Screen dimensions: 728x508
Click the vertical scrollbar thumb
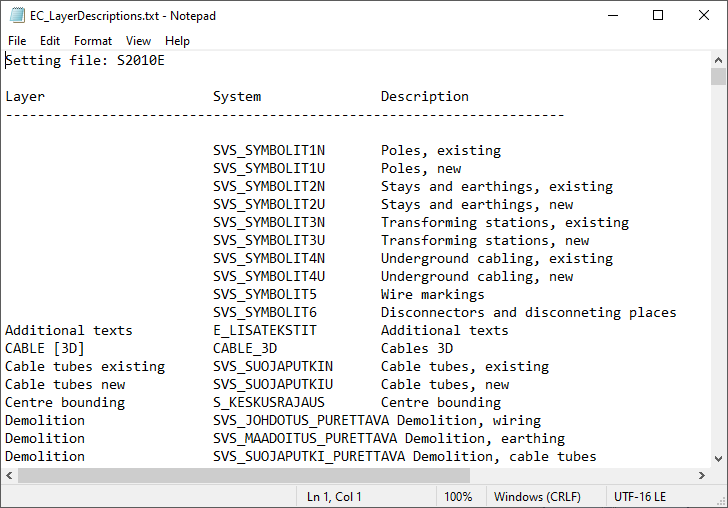(x=718, y=78)
